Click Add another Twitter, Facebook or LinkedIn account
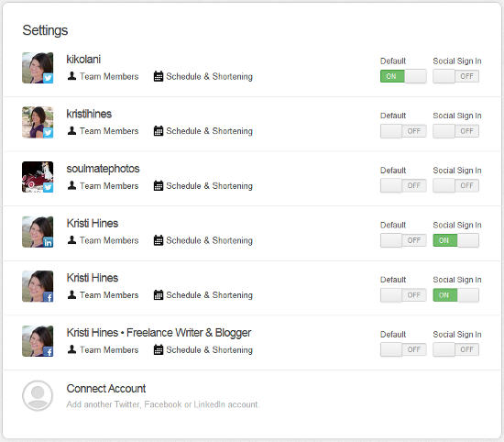The width and height of the screenshot is (504, 442). click(x=163, y=404)
